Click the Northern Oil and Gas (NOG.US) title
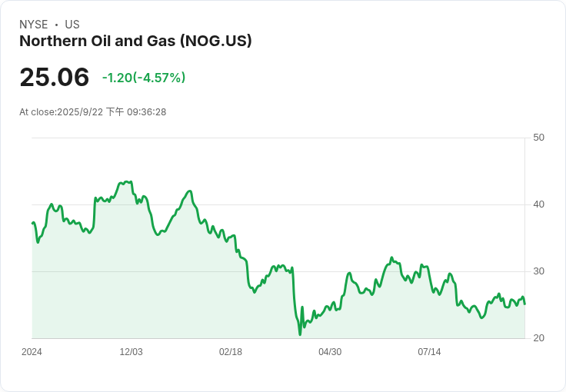The height and width of the screenshot is (392, 566). [x=135, y=41]
